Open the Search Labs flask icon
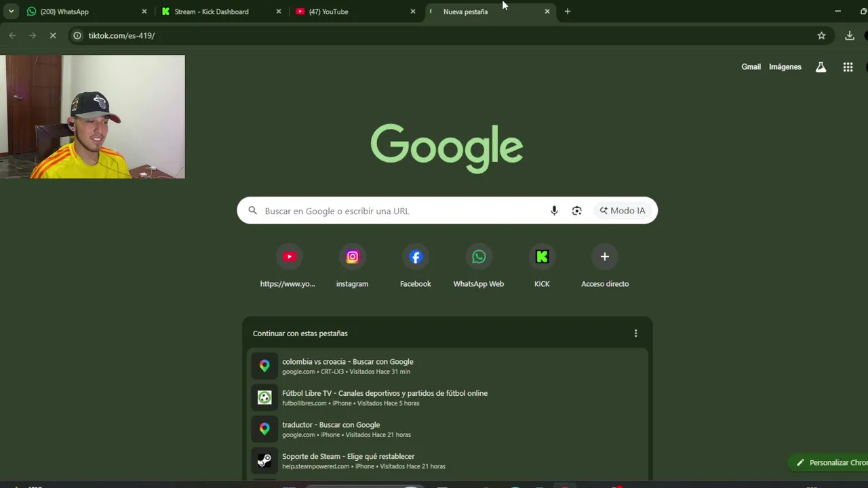This screenshot has width=868, height=488. (821, 67)
